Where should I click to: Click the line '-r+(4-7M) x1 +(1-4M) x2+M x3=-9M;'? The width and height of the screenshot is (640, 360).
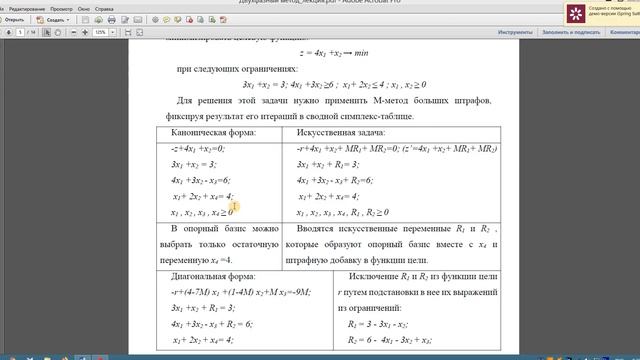[x=241, y=292]
